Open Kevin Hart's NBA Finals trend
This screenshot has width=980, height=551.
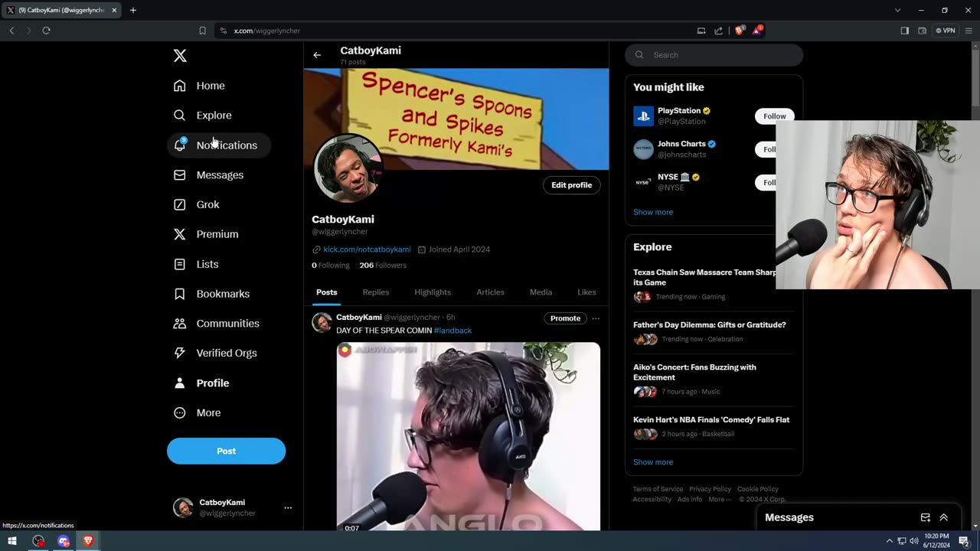pyautogui.click(x=714, y=426)
